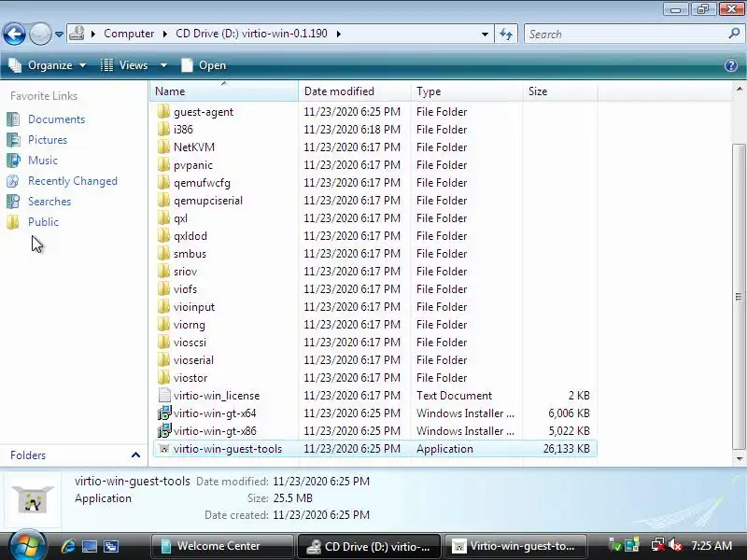Select the vioinput folder name
This screenshot has width=747, height=560.
(194, 307)
